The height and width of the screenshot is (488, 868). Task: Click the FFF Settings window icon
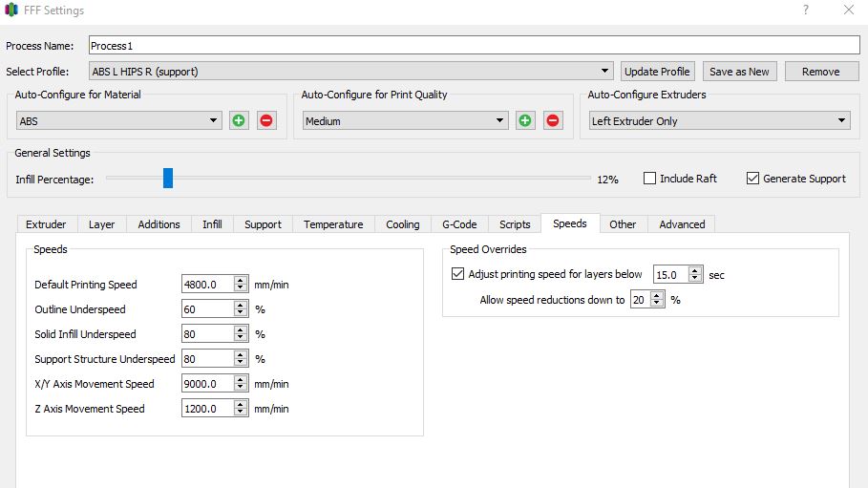pos(11,11)
